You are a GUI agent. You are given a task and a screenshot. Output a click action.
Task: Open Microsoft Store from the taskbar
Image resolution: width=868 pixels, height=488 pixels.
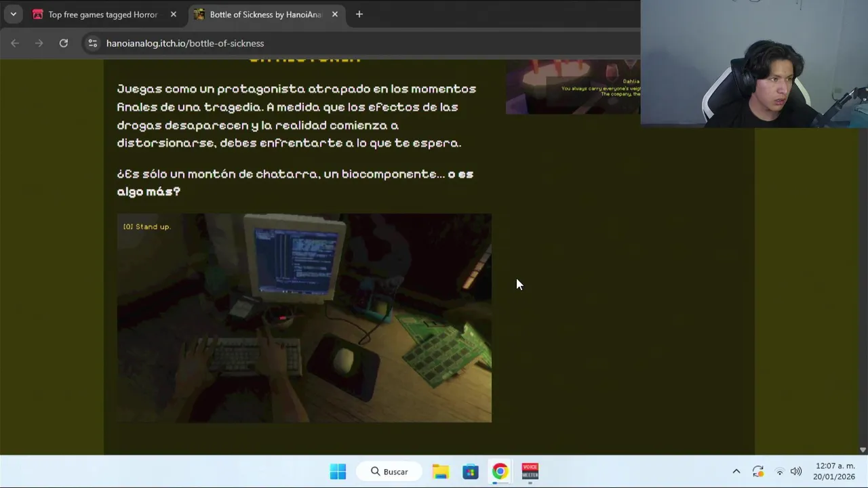pyautogui.click(x=471, y=472)
